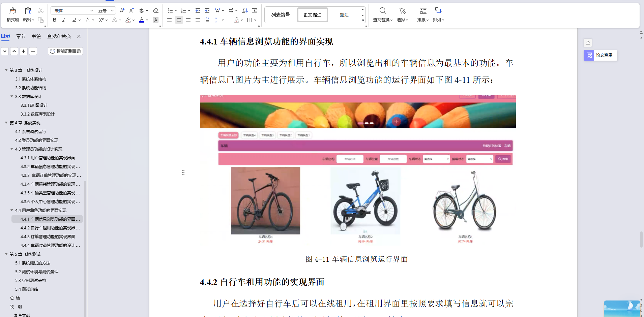
Task: Increase paragraph indent
Action: click(x=207, y=11)
